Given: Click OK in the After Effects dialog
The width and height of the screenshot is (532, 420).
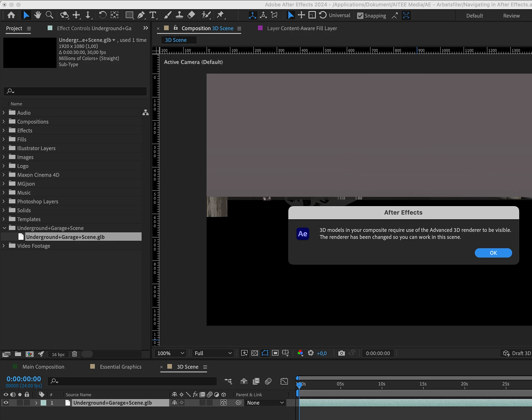Looking at the screenshot, I should click(493, 253).
